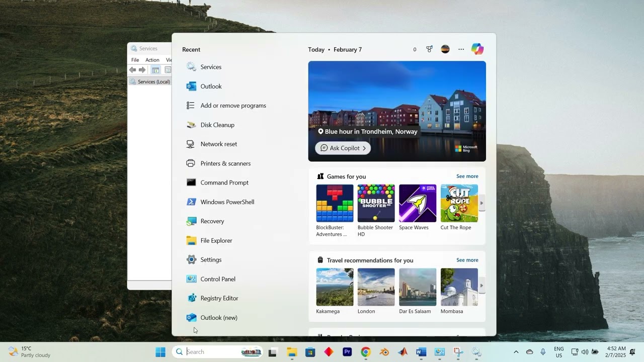
Task: Open the File menu in Services
Action: click(x=135, y=60)
